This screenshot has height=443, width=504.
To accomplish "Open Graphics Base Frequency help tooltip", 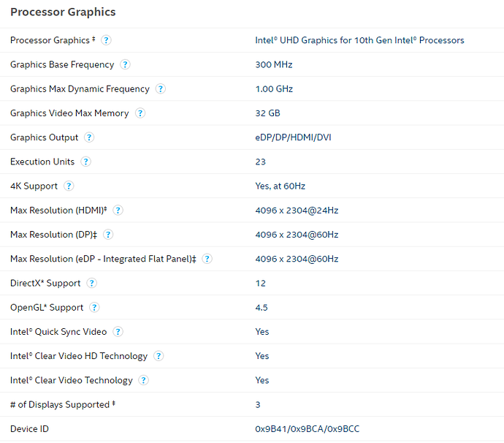I will (x=125, y=64).
